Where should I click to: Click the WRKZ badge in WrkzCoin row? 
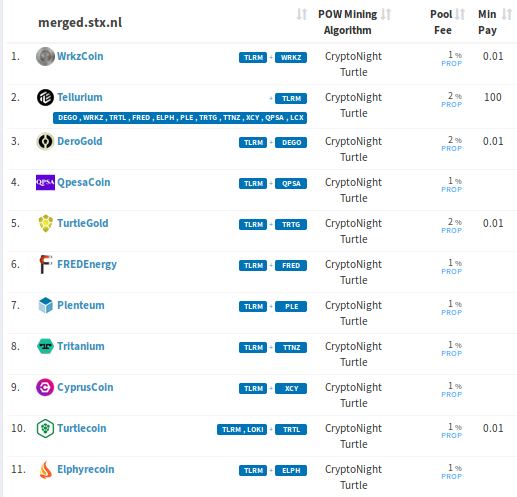click(x=291, y=57)
